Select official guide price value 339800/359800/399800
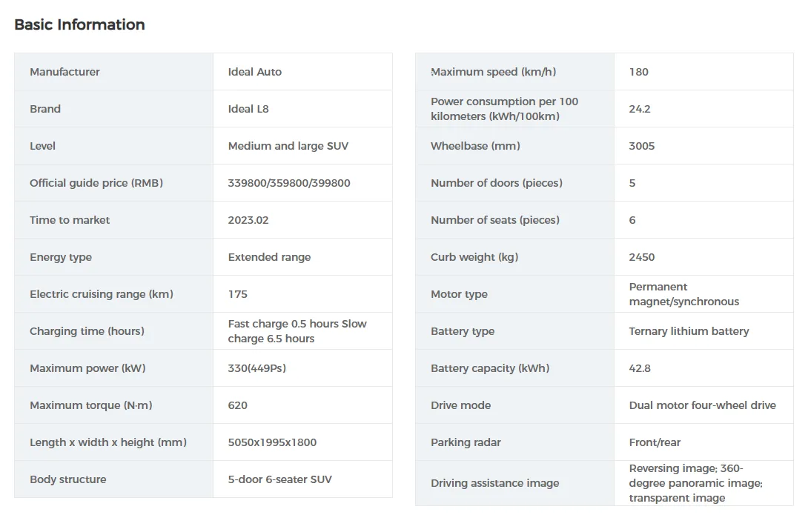 289,183
